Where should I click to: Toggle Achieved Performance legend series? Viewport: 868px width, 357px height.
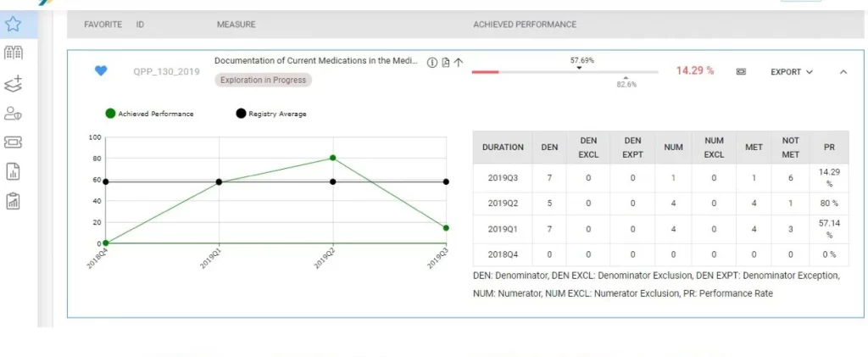pos(149,114)
